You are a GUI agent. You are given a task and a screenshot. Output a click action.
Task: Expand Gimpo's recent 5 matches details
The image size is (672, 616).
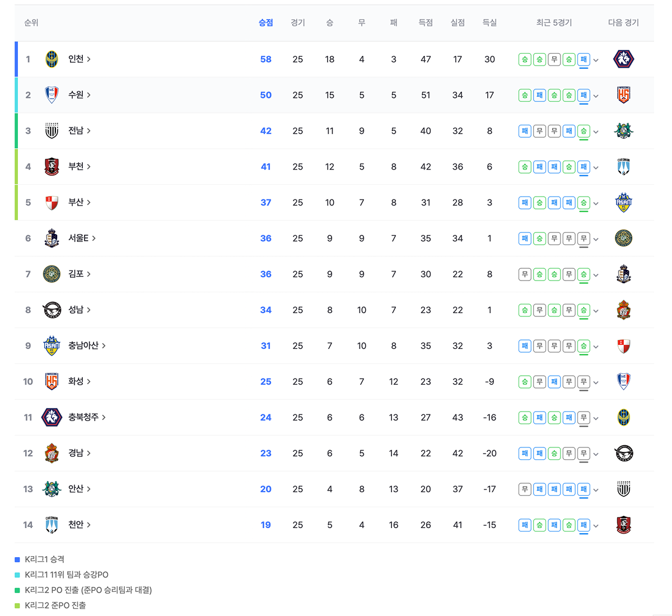[596, 275]
